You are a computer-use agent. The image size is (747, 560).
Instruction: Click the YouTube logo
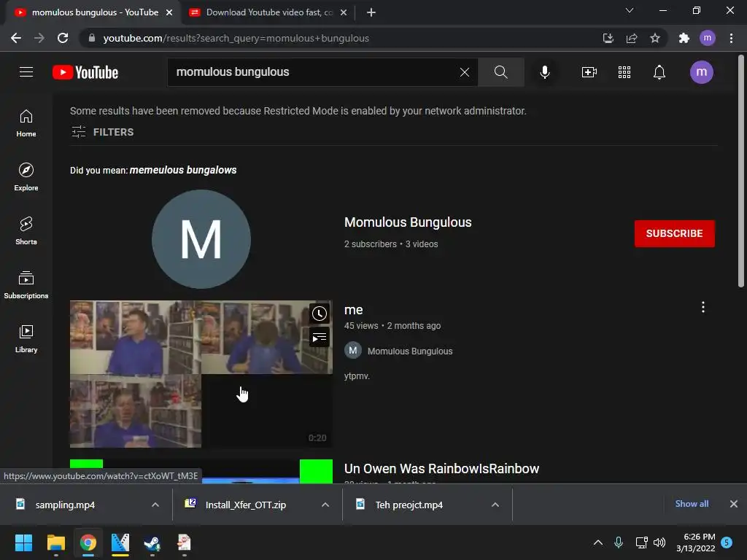pos(85,72)
